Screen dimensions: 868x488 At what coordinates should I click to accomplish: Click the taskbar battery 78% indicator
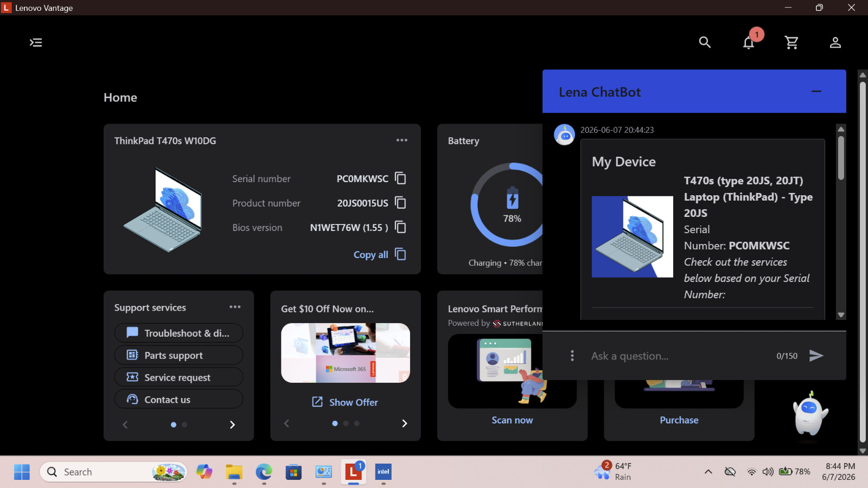794,472
